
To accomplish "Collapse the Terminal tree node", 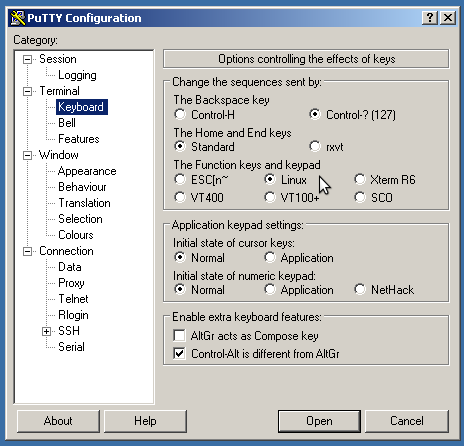I will [27, 91].
